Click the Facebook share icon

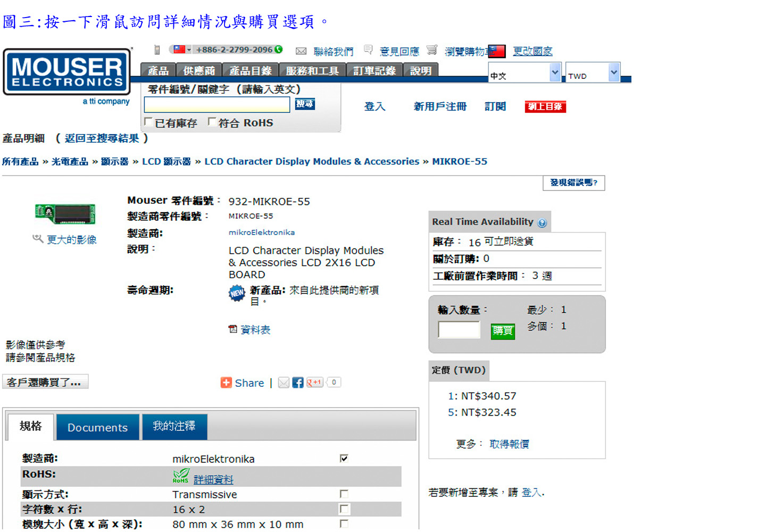[298, 383]
